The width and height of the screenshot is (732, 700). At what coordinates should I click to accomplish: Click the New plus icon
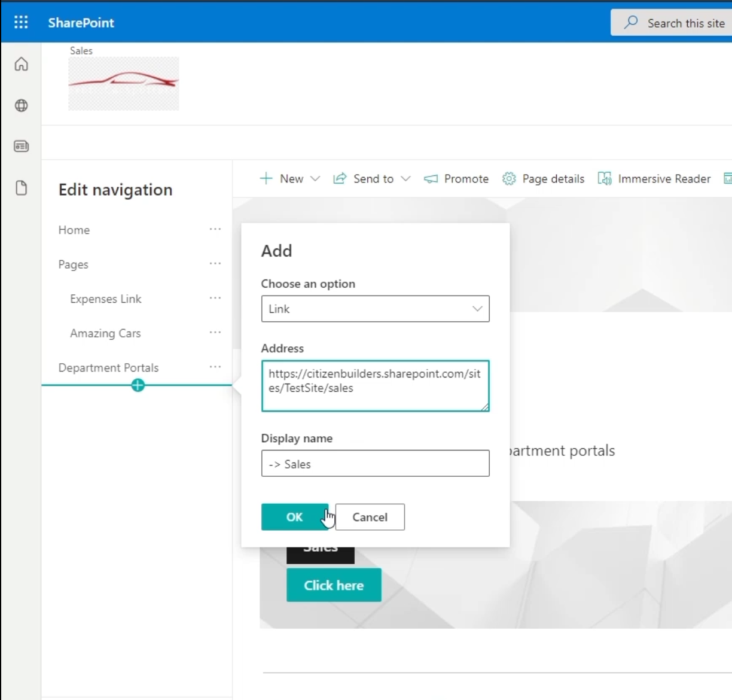(x=266, y=178)
